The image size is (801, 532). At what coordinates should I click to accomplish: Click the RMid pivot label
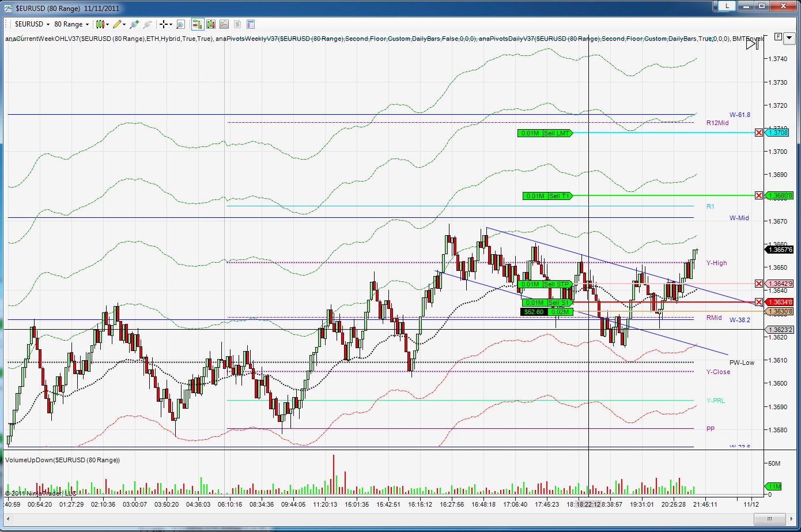(x=714, y=318)
